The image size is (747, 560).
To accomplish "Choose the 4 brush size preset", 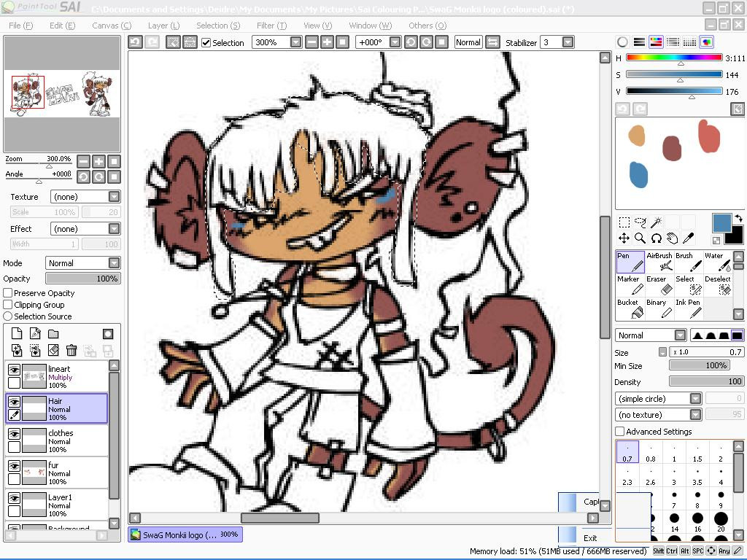I will (721, 475).
